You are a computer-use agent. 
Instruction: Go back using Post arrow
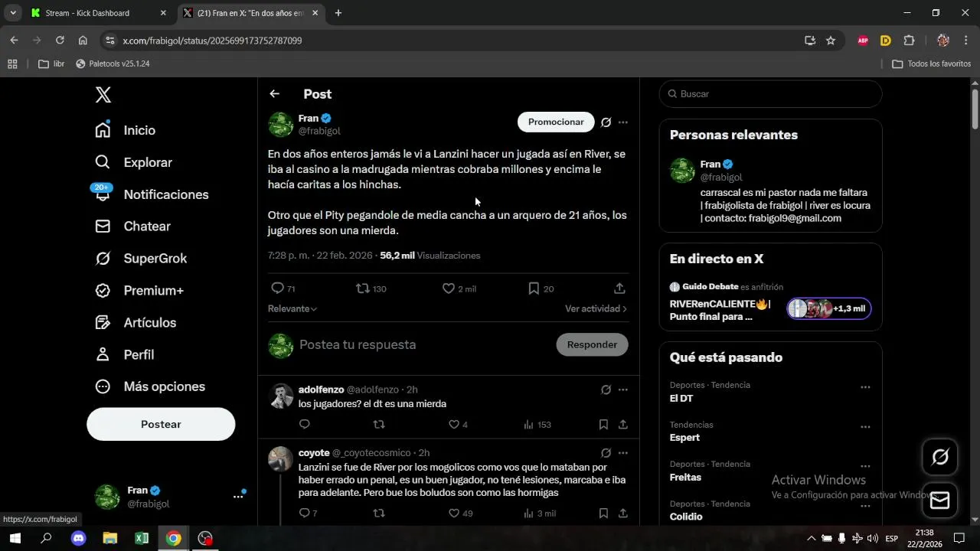pyautogui.click(x=274, y=94)
